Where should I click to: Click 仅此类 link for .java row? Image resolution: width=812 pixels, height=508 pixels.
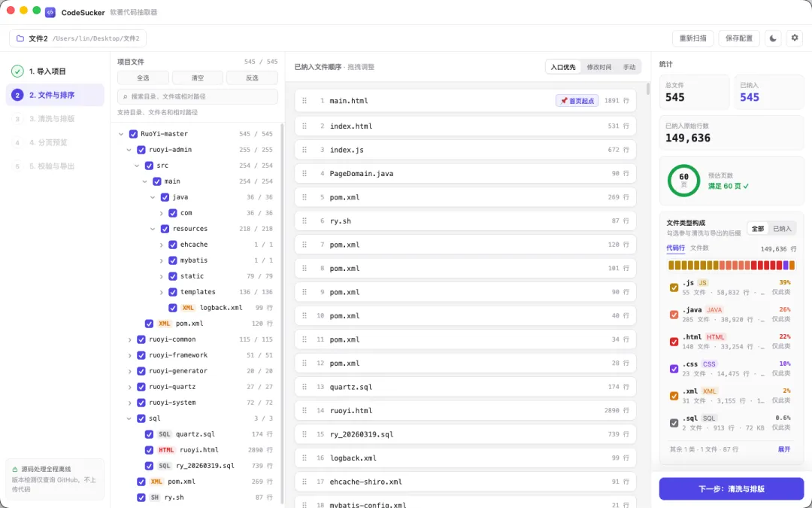click(x=781, y=319)
